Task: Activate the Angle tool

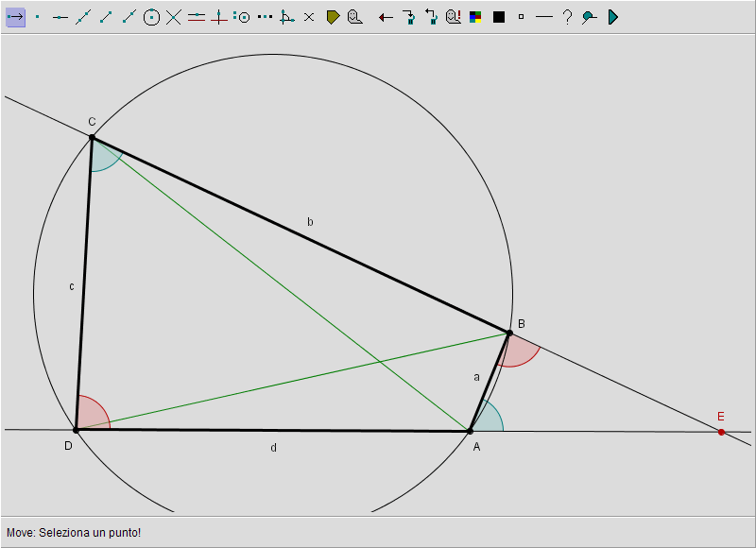Action: (x=287, y=17)
